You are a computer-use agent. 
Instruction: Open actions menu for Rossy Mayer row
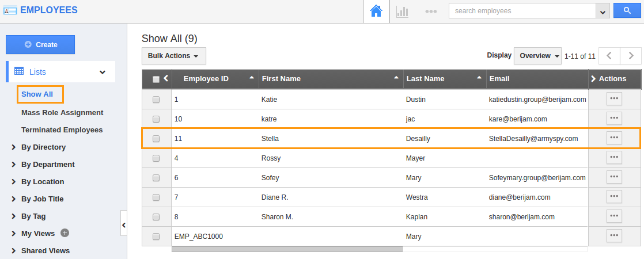pyautogui.click(x=615, y=157)
